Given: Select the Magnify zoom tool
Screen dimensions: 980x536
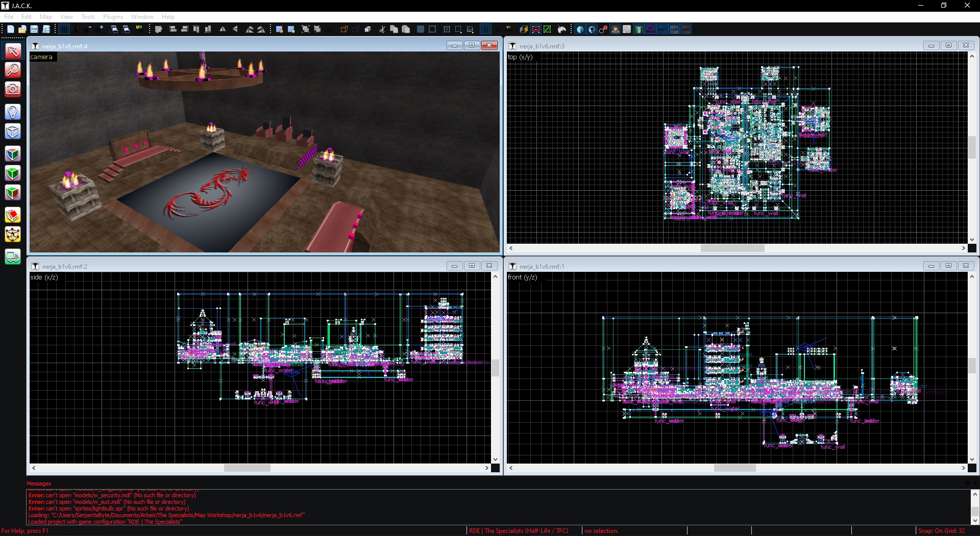Looking at the screenshot, I should click(13, 70).
